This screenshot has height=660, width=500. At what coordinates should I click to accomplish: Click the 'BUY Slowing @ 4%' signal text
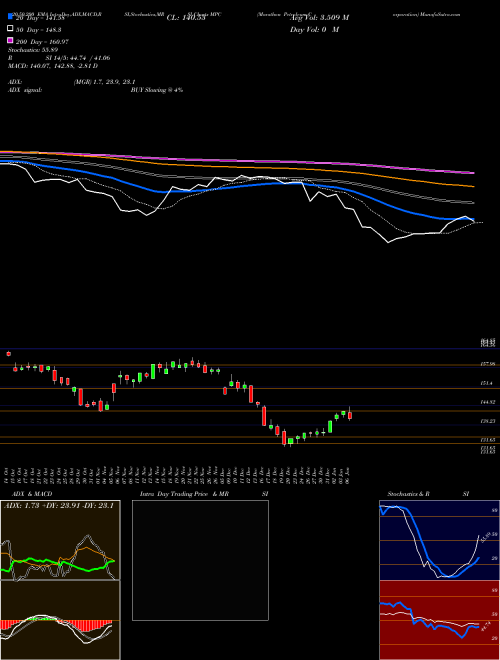[x=157, y=90]
